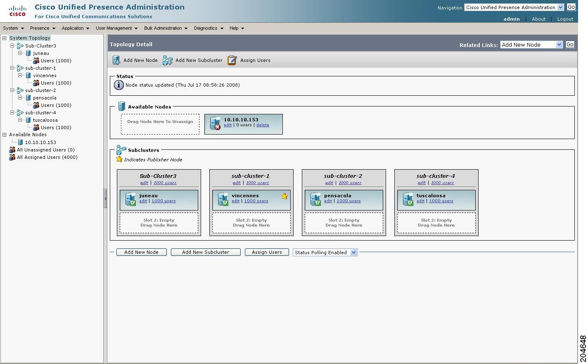Click the 10.10.10.153 node error icon

[215, 123]
